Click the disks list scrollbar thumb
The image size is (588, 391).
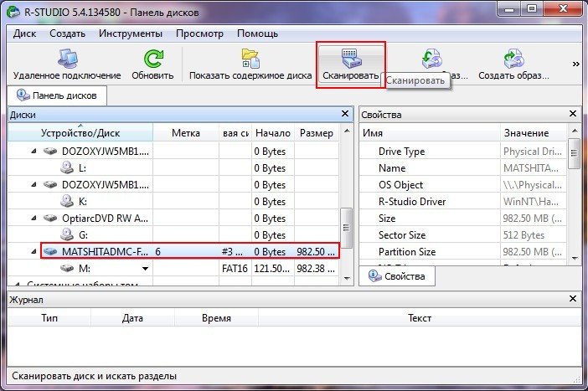(347, 227)
